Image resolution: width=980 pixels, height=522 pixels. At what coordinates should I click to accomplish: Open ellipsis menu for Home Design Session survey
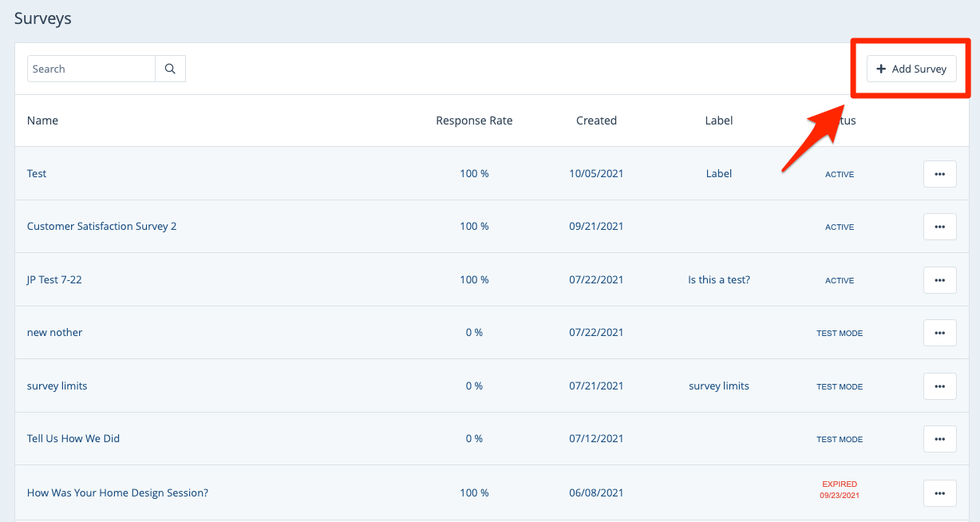[939, 492]
